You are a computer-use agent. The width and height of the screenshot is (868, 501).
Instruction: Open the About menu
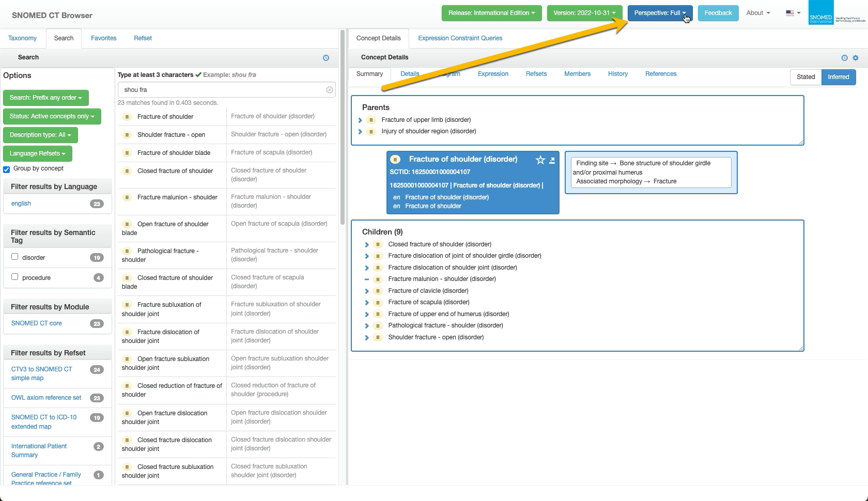[x=758, y=13]
